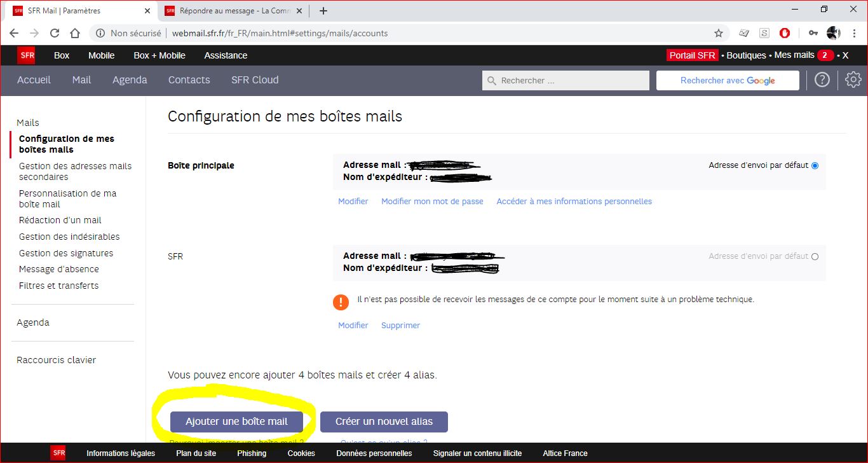This screenshot has height=463, width=868.
Task: Select SFR account as default sending address
Action: (815, 256)
